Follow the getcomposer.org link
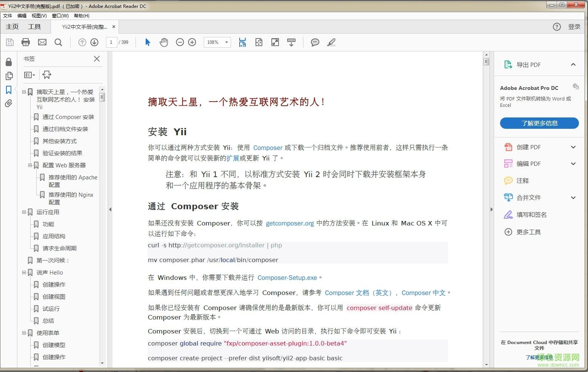 pos(290,223)
